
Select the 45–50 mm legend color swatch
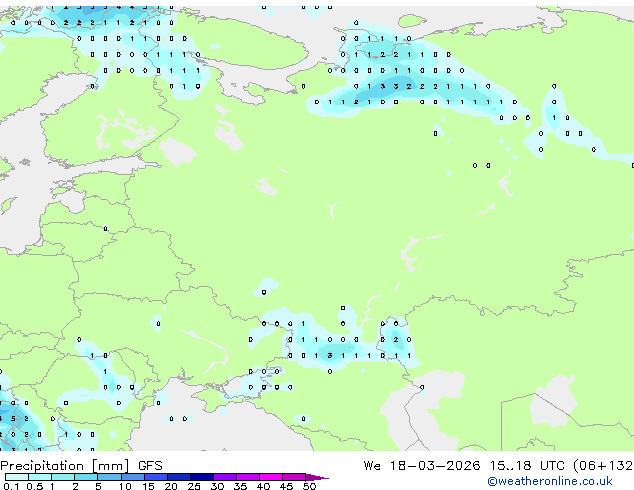(294, 477)
